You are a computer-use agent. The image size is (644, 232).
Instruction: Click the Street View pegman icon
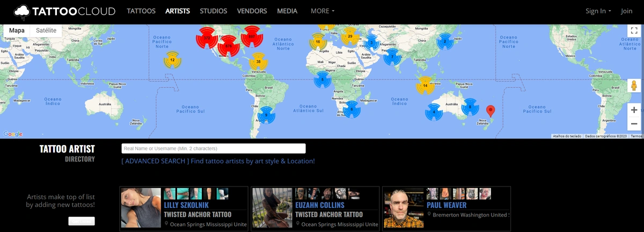634,86
